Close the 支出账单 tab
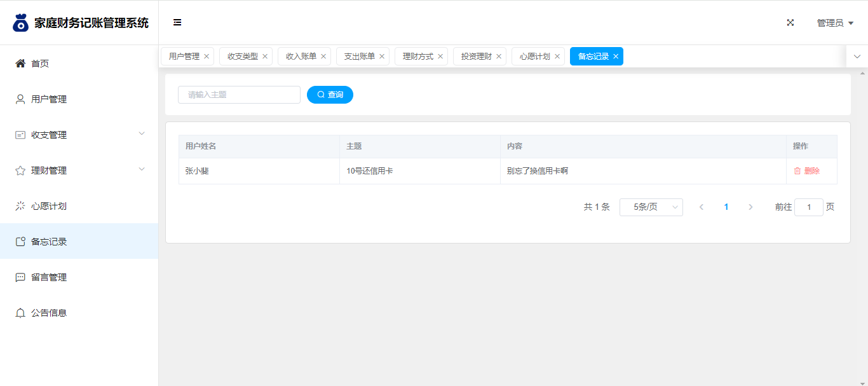Image resolution: width=868 pixels, height=386 pixels. 382,57
